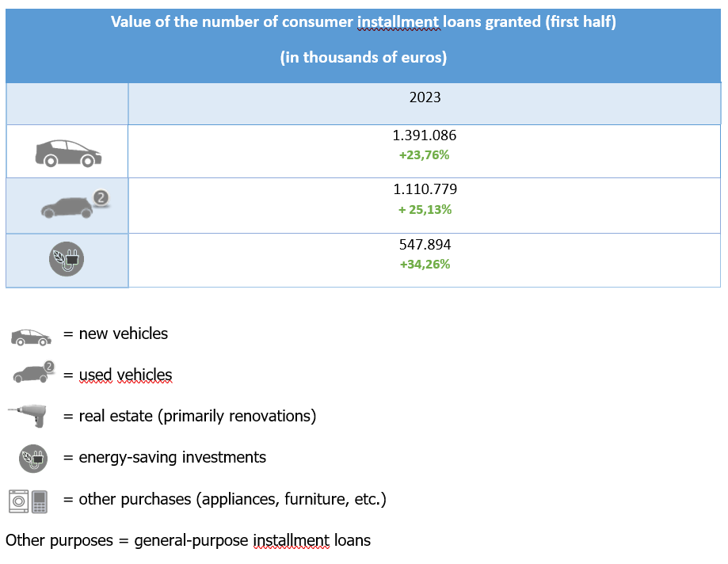Click the value 1.110.779

425,189
